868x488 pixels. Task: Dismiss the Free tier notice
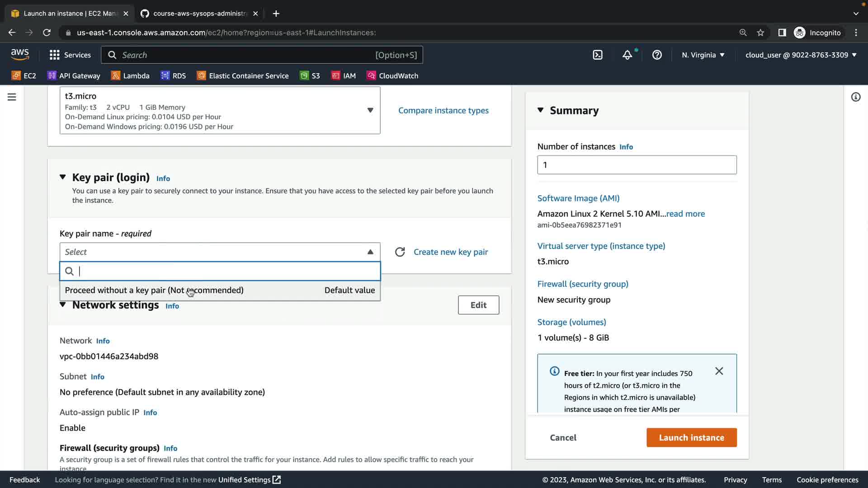[719, 371]
